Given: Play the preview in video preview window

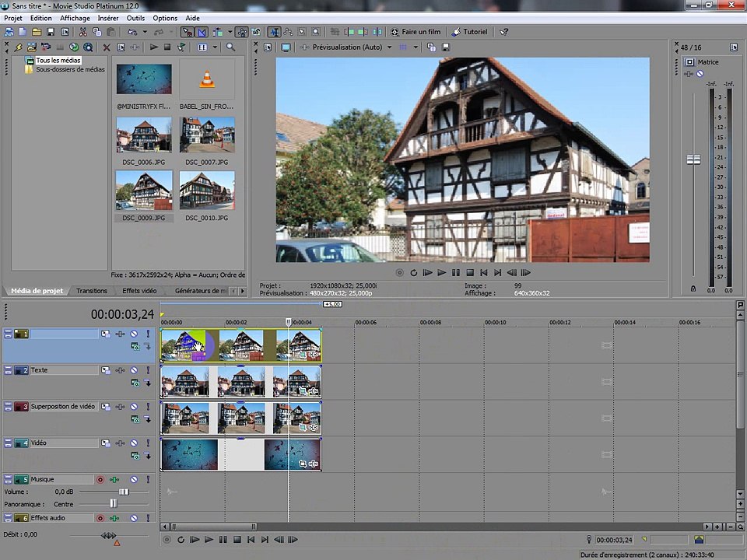Looking at the screenshot, I should [x=442, y=273].
